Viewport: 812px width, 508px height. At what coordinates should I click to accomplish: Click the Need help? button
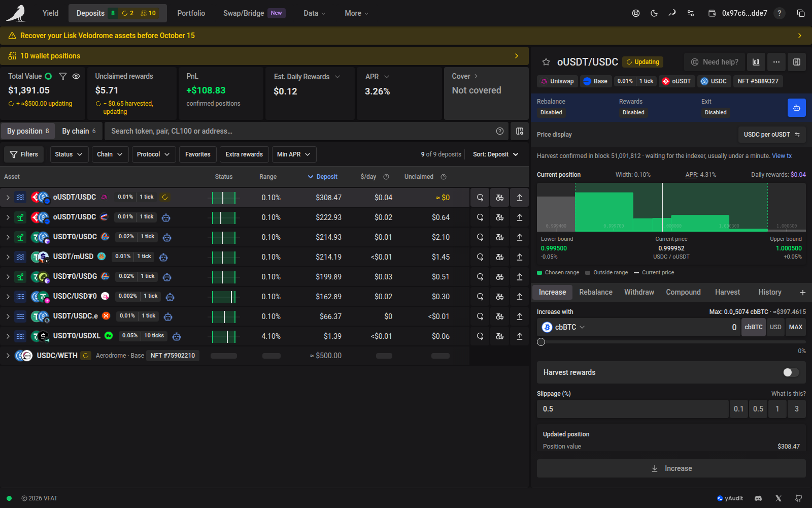click(x=715, y=62)
